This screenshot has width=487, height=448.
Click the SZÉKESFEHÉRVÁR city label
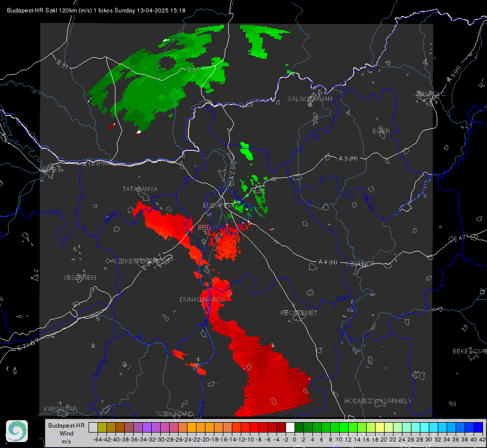coord(143,261)
